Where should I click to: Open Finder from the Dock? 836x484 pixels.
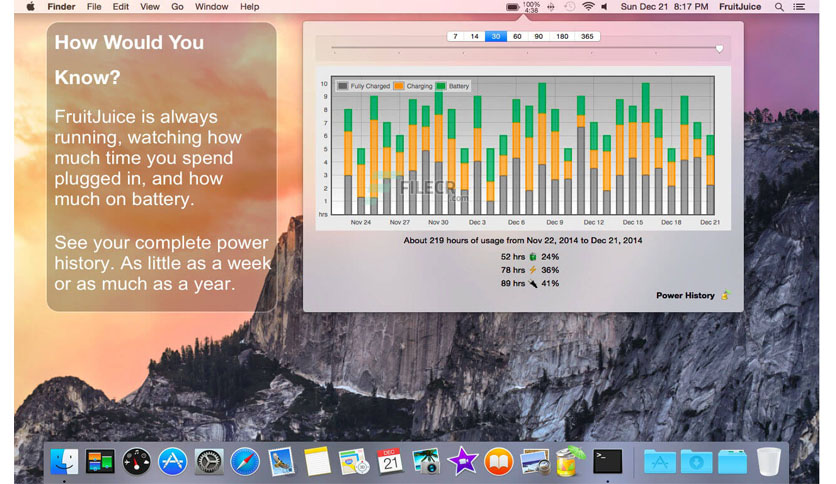click(65, 461)
